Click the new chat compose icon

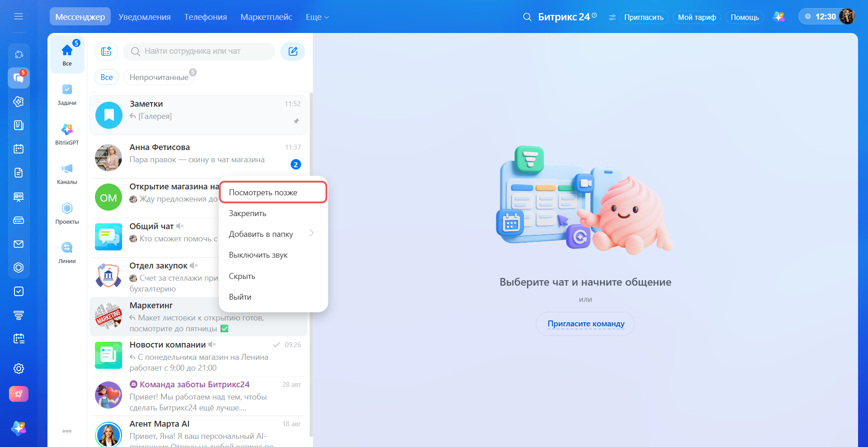(x=292, y=52)
